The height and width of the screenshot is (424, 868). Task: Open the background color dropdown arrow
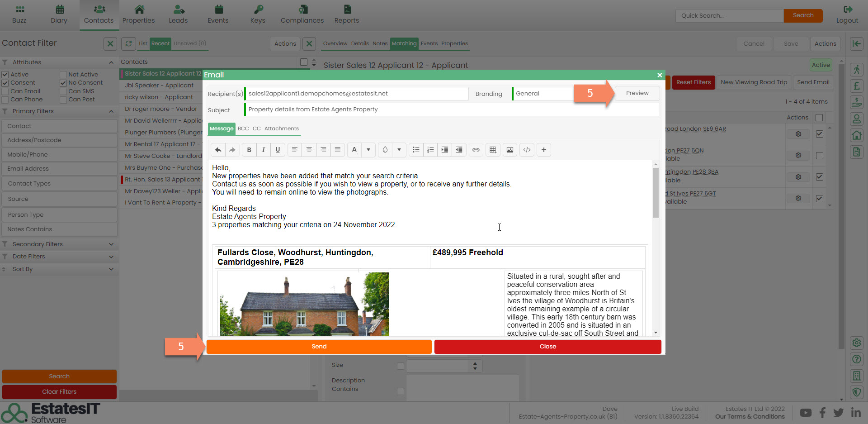tap(399, 150)
